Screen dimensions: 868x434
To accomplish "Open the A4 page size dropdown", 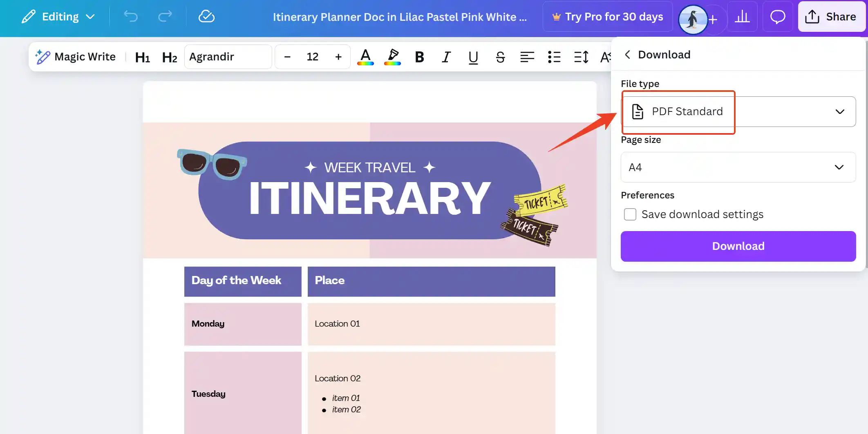I will coord(738,167).
